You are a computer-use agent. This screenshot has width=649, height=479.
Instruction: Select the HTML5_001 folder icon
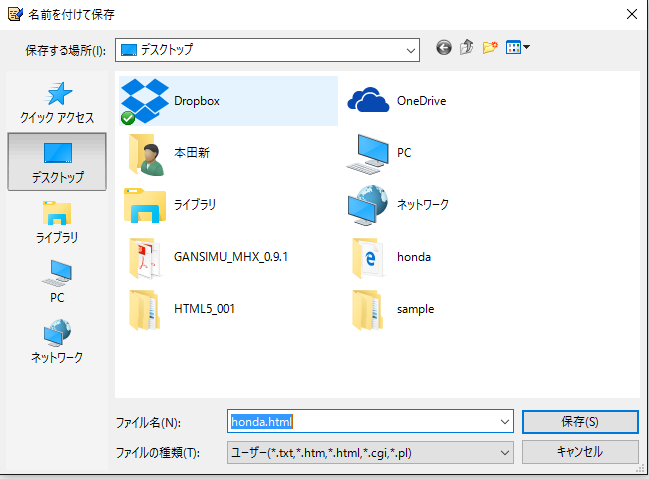click(144, 310)
